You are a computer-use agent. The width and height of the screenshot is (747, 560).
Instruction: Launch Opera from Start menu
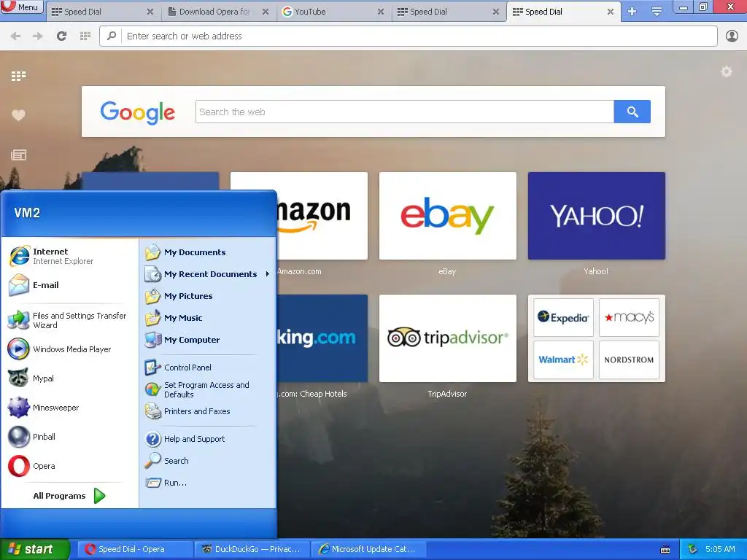[69, 466]
